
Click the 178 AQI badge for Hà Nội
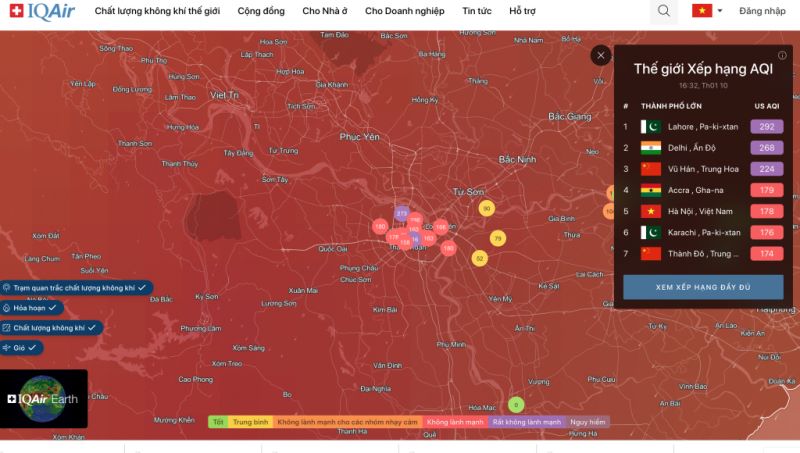coord(766,211)
